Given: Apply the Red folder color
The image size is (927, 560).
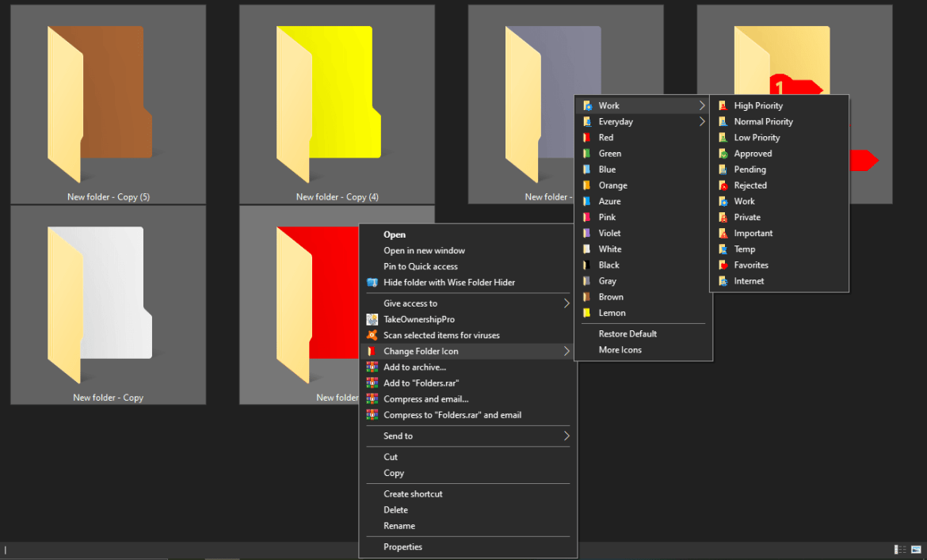Looking at the screenshot, I should click(x=607, y=137).
